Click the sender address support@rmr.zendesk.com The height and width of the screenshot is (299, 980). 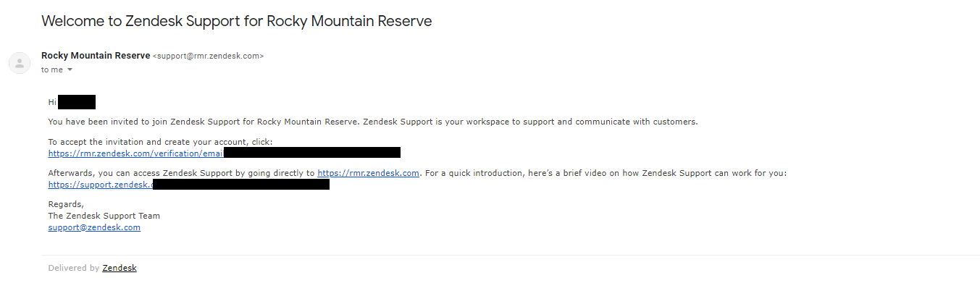pos(209,56)
